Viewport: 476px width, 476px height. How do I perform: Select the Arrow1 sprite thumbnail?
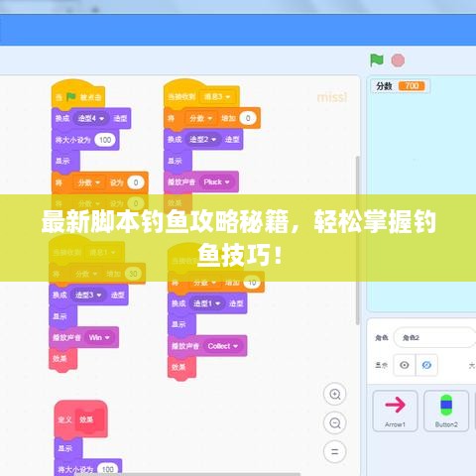click(395, 411)
